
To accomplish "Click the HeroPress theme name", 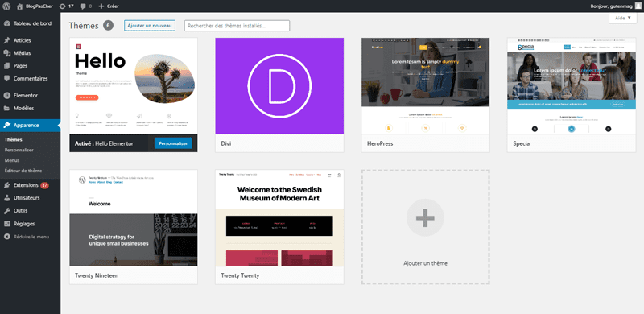I will pyautogui.click(x=380, y=144).
